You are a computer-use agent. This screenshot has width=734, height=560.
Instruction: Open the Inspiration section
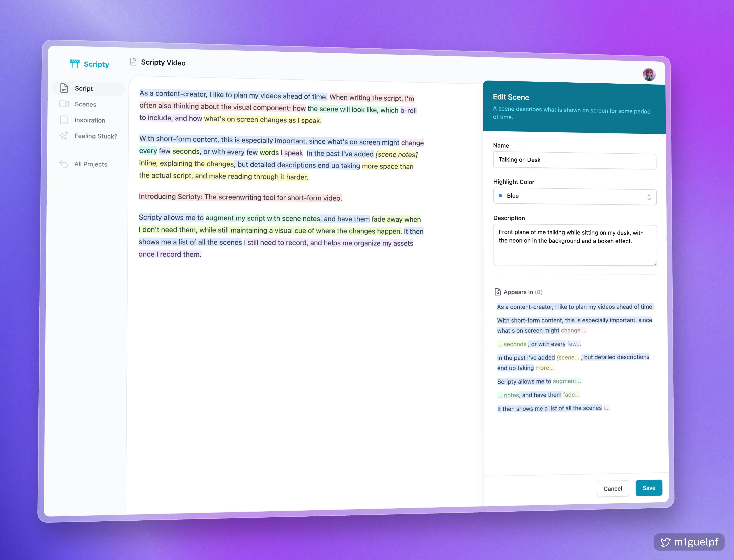(89, 120)
